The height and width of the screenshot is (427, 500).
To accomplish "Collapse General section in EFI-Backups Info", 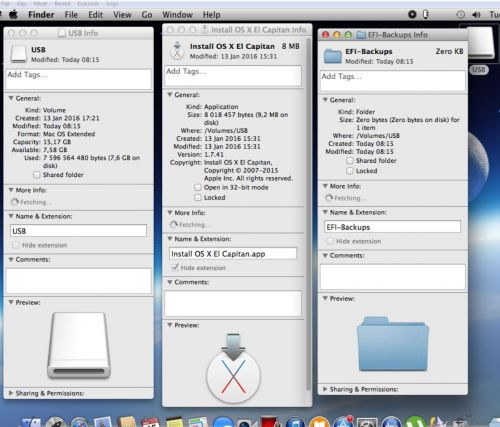I will [x=325, y=100].
